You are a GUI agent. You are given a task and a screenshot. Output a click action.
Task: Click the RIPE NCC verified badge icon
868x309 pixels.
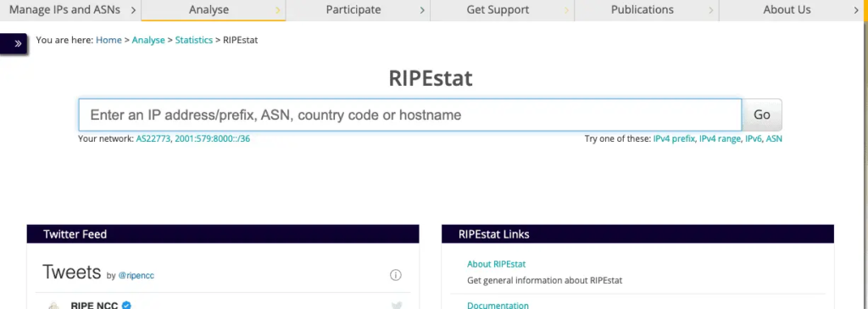[126, 305]
